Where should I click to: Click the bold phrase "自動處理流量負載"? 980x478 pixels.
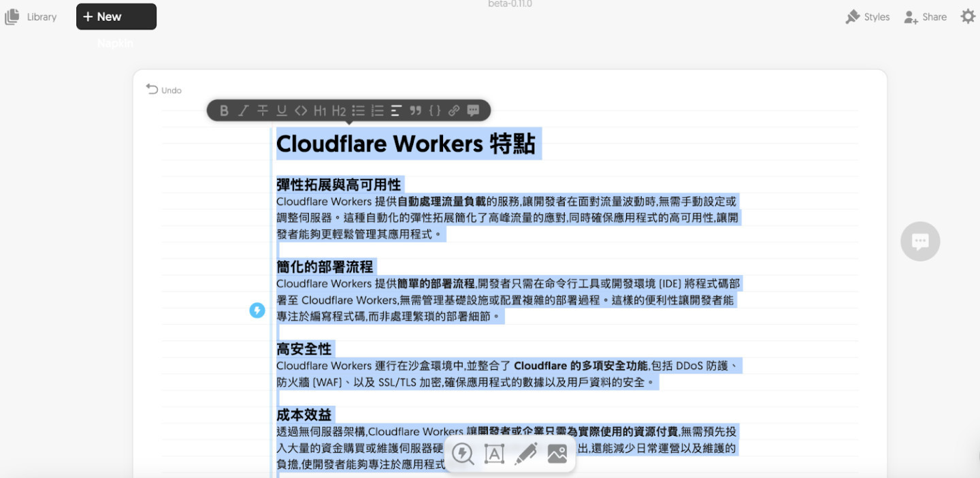(x=442, y=202)
